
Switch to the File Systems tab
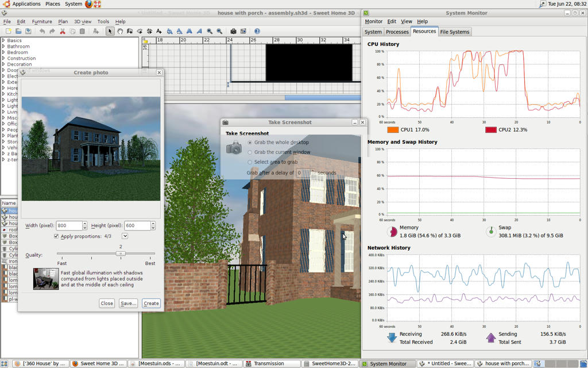(x=455, y=32)
